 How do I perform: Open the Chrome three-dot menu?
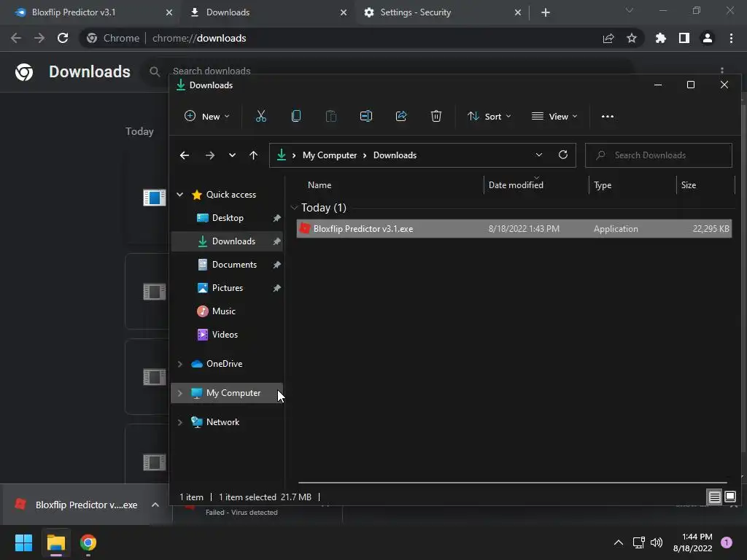click(x=731, y=38)
